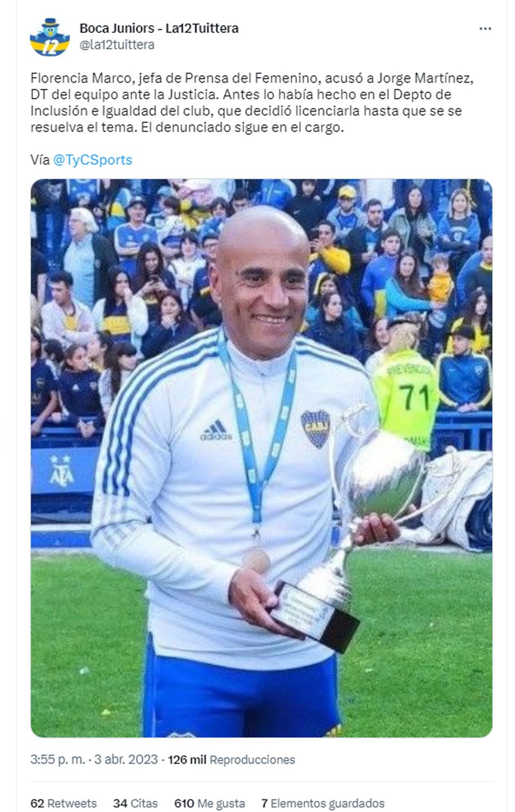Click the Boca Juniors crest on the jacket

point(315,429)
